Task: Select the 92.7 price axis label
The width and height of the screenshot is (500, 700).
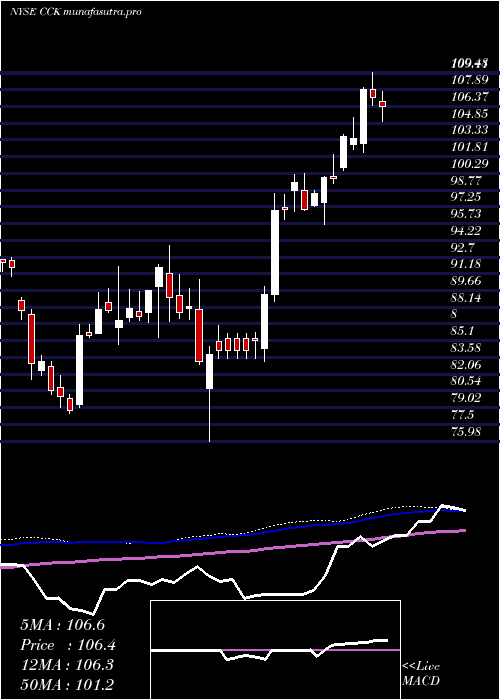Action: 462,247
